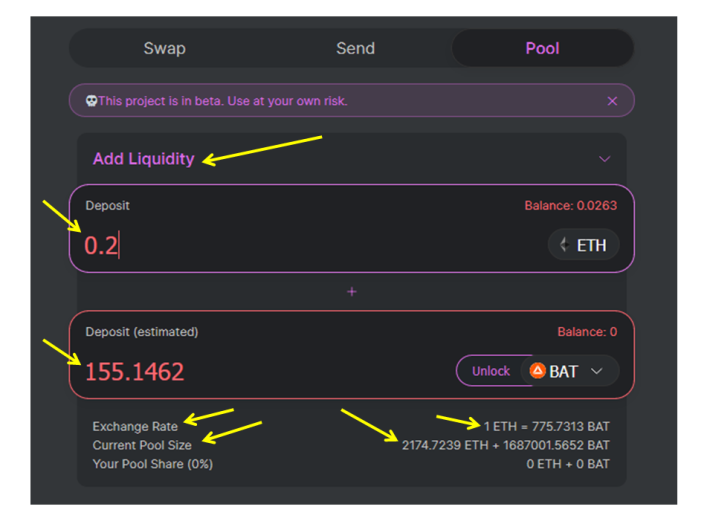The height and width of the screenshot is (521, 710).
Task: Open the ETH token selector
Action: [x=583, y=245]
